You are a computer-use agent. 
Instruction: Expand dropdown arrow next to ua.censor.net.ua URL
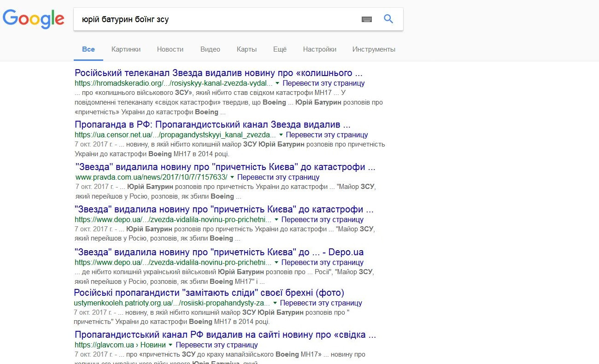280,135
